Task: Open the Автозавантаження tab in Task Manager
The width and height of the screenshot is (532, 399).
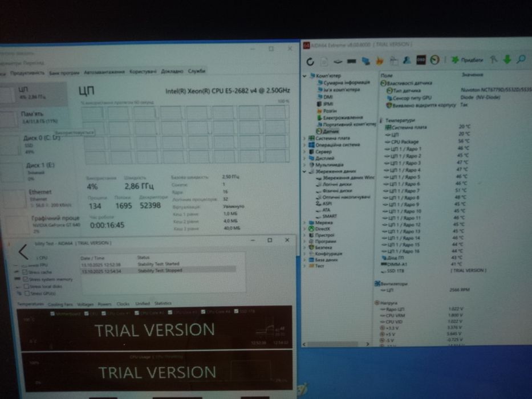Action: point(104,72)
